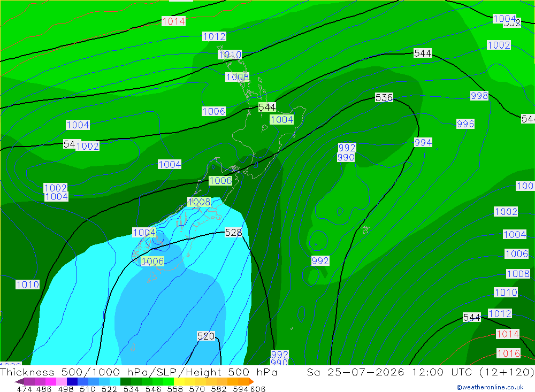Viewport: 535px width, 392px height.
Task: Click the red 1014 label above the top 1012
Action: [x=173, y=21]
